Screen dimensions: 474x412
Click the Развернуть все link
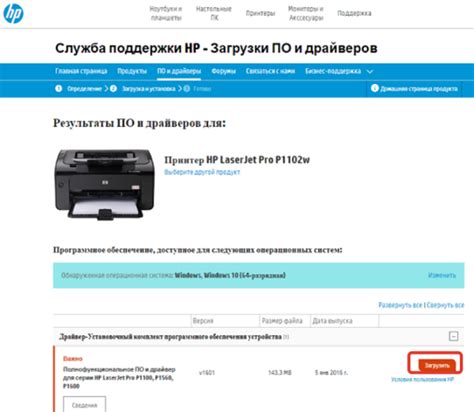tap(400, 305)
